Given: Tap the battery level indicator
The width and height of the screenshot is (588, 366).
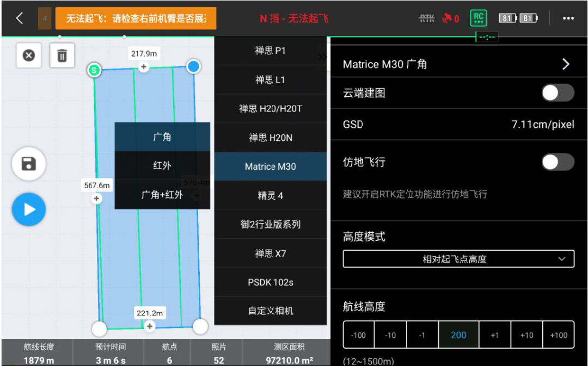Looking at the screenshot, I should pyautogui.click(x=518, y=18).
